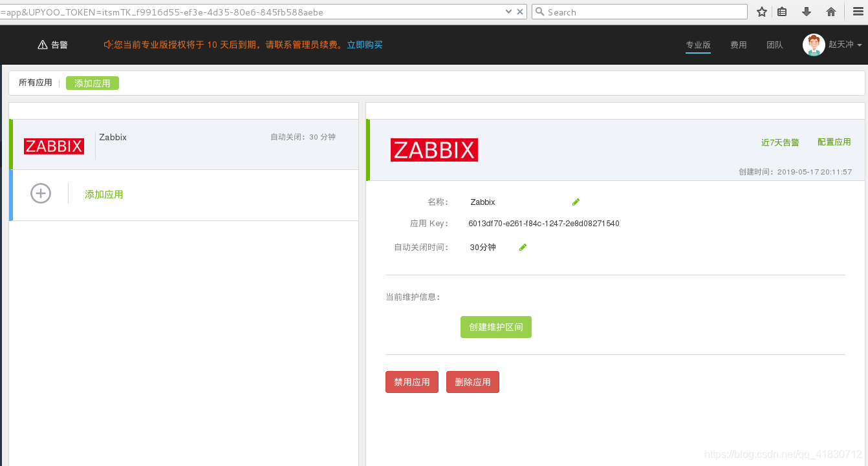This screenshot has height=466, width=868.
Task: Open the browser hamburger menu
Action: click(x=857, y=12)
